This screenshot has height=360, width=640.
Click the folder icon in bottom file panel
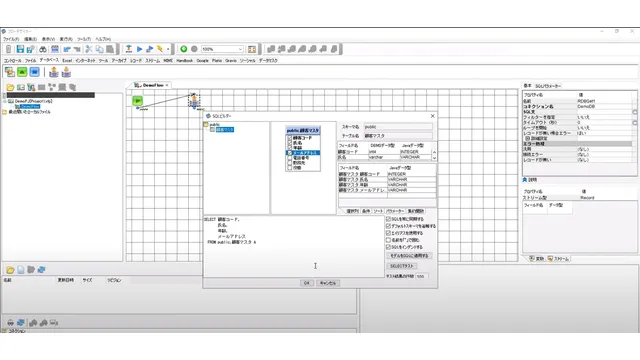(x=10, y=270)
